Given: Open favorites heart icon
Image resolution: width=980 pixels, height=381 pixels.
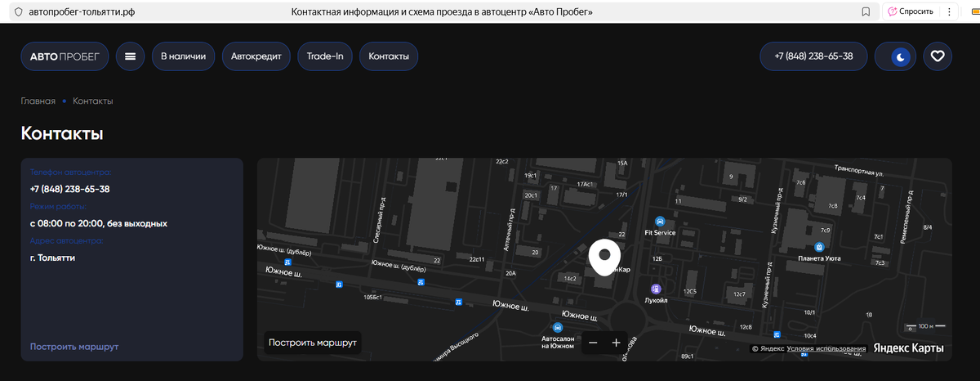Looking at the screenshot, I should point(938,56).
